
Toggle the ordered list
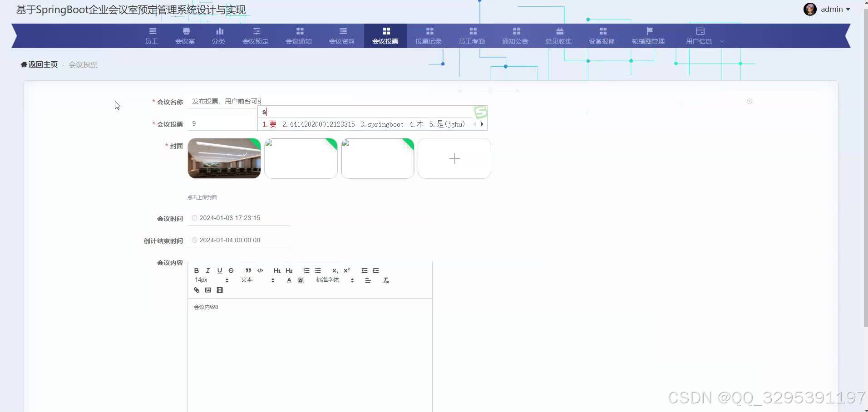pos(306,270)
